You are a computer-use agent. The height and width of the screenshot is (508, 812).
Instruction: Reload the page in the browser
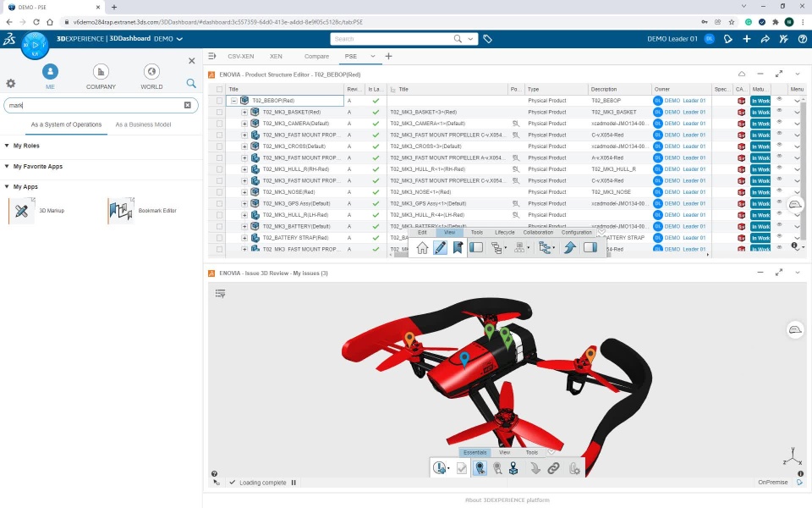tap(36, 22)
